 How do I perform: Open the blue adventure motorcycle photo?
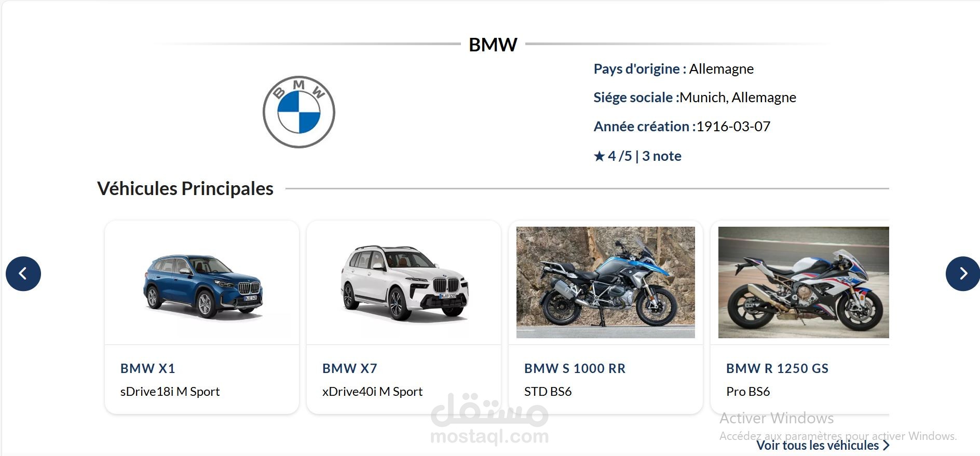click(606, 282)
